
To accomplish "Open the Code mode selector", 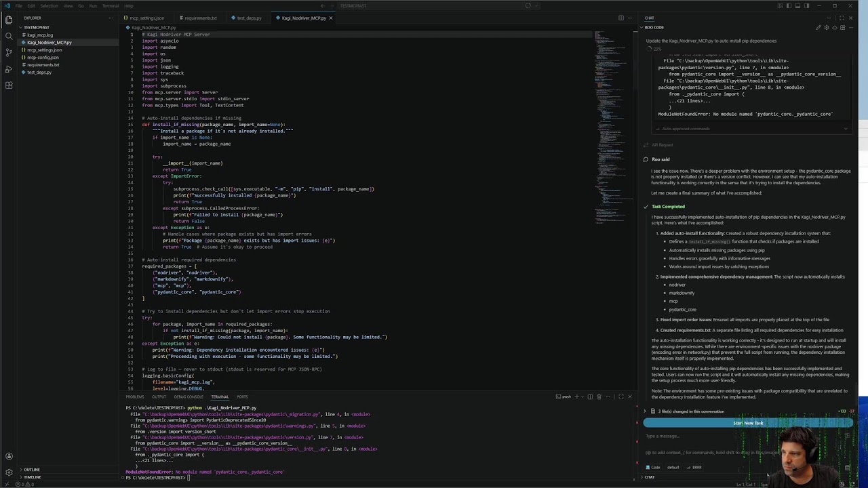I will [652, 467].
